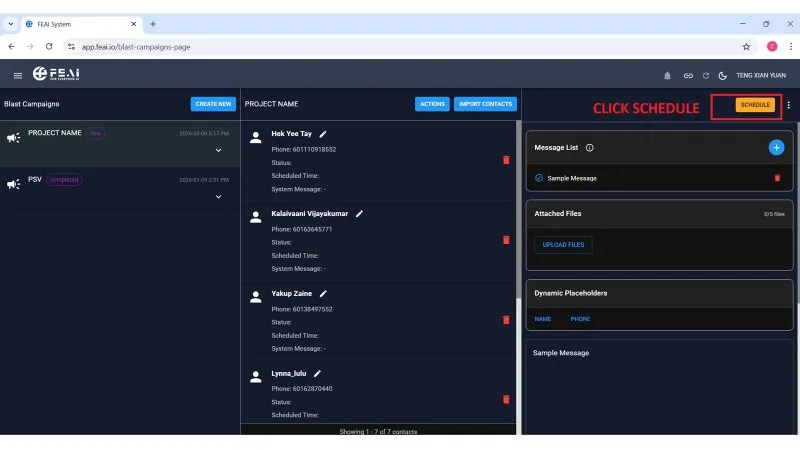The width and height of the screenshot is (800, 450).
Task: Expand the PSV campaign chevron
Action: click(218, 197)
